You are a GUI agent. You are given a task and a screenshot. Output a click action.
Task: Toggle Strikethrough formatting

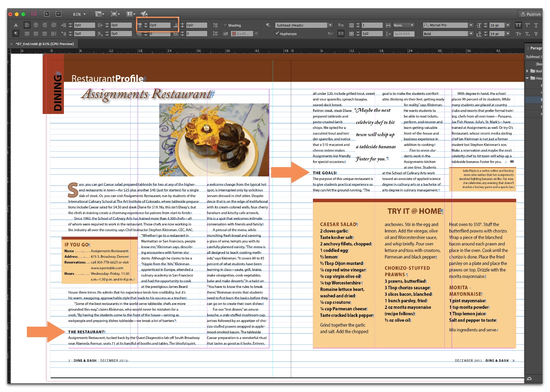tap(536, 33)
